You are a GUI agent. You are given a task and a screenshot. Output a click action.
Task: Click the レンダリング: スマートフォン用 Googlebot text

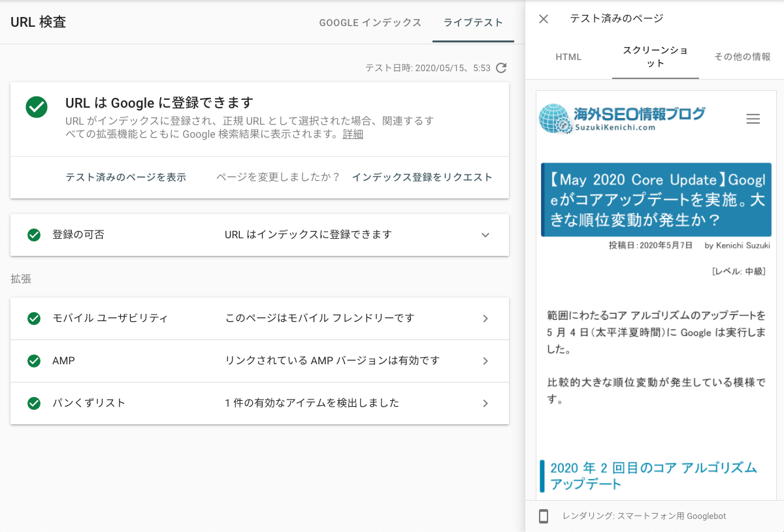tap(644, 516)
